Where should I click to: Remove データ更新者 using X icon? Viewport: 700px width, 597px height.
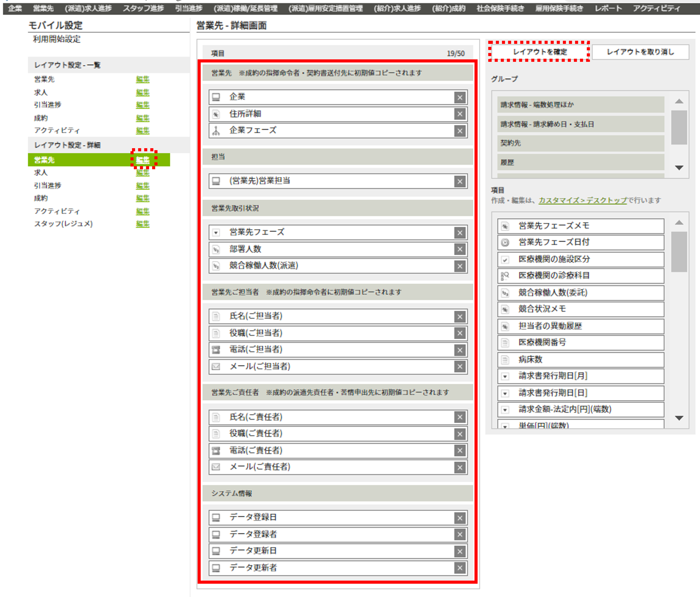pos(459,568)
